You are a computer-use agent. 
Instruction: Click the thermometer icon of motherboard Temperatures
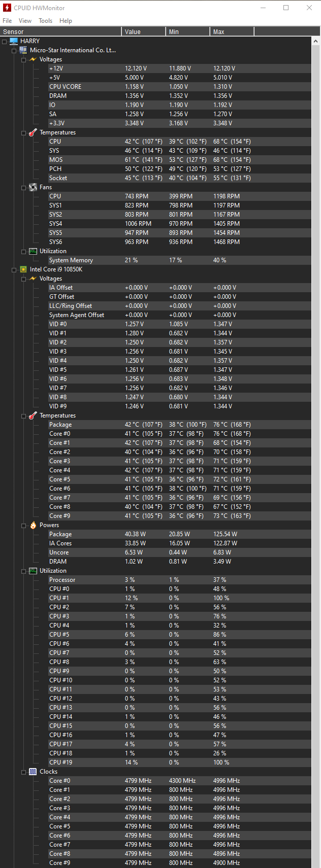pyautogui.click(x=33, y=132)
